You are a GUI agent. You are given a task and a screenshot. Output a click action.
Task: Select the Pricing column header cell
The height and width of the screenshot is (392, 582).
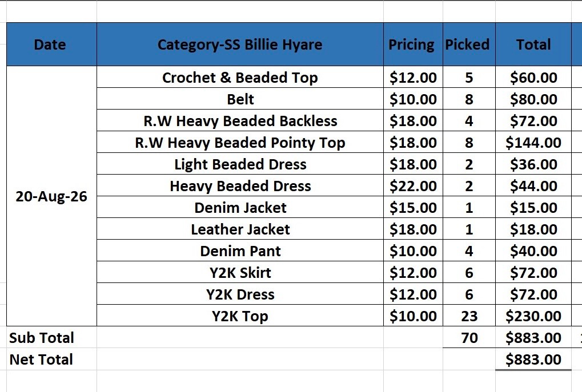pos(413,45)
